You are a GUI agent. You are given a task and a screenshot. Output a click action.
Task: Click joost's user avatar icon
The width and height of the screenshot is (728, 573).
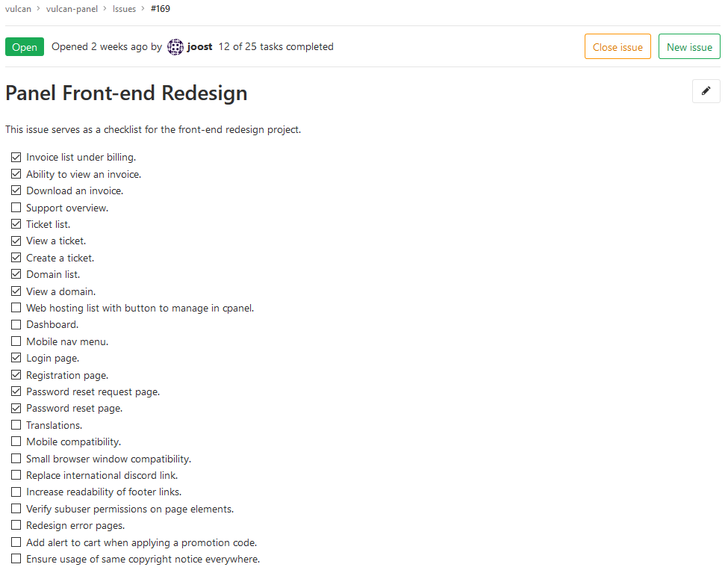pos(175,47)
